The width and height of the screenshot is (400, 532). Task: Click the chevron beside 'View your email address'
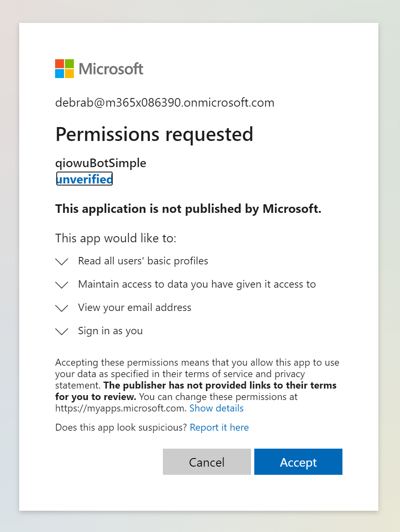[61, 308]
